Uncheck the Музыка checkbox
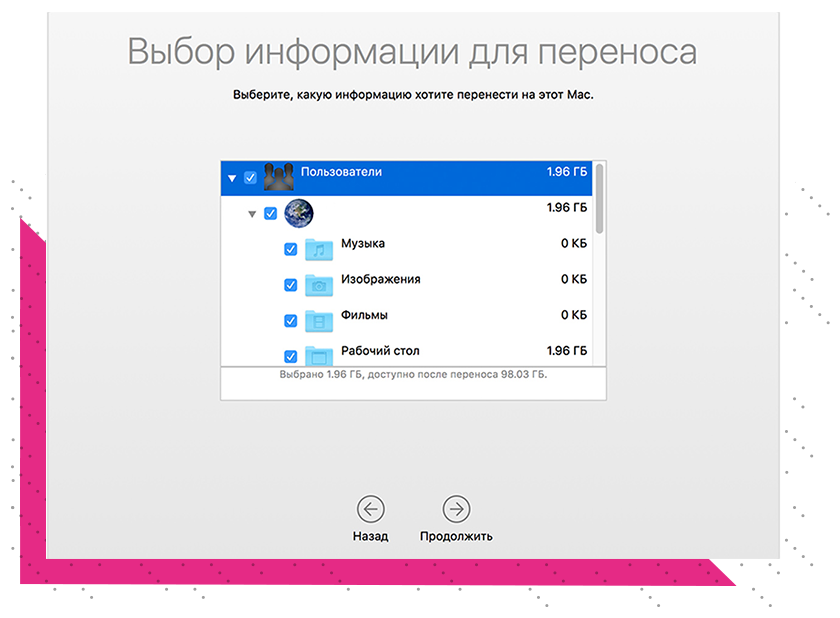840x618 pixels. point(291,249)
